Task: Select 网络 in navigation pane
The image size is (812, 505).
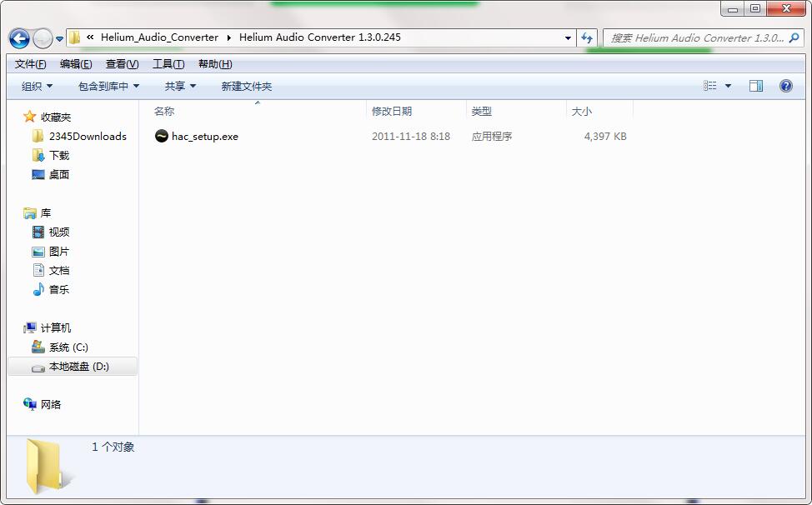Action: click(51, 405)
